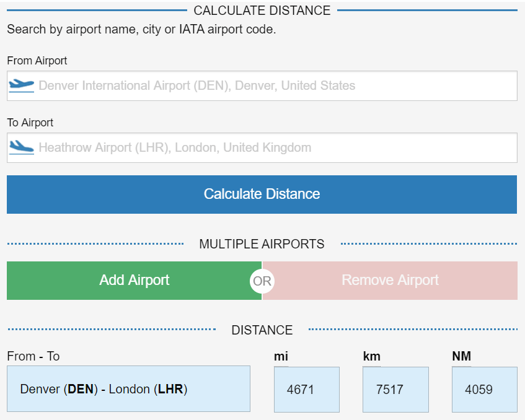Viewport: 525px width, 420px height.
Task: Click the NM column header label
Action: click(x=459, y=356)
